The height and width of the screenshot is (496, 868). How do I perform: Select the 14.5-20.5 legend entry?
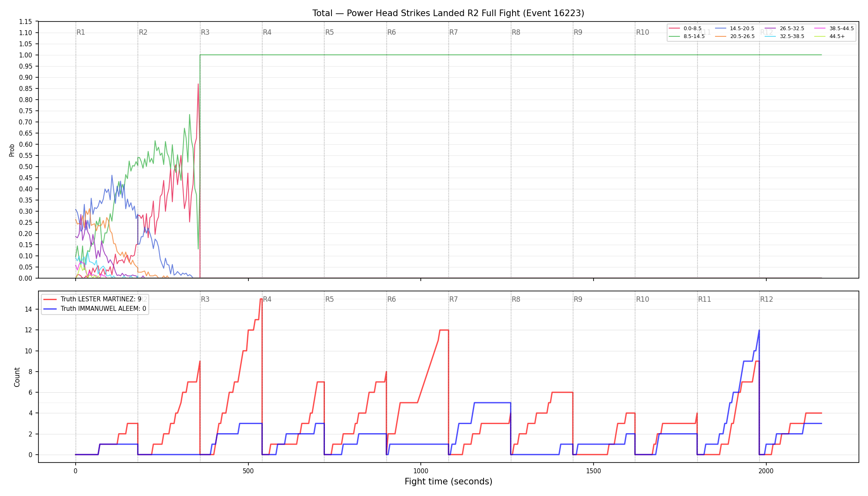[x=734, y=29]
